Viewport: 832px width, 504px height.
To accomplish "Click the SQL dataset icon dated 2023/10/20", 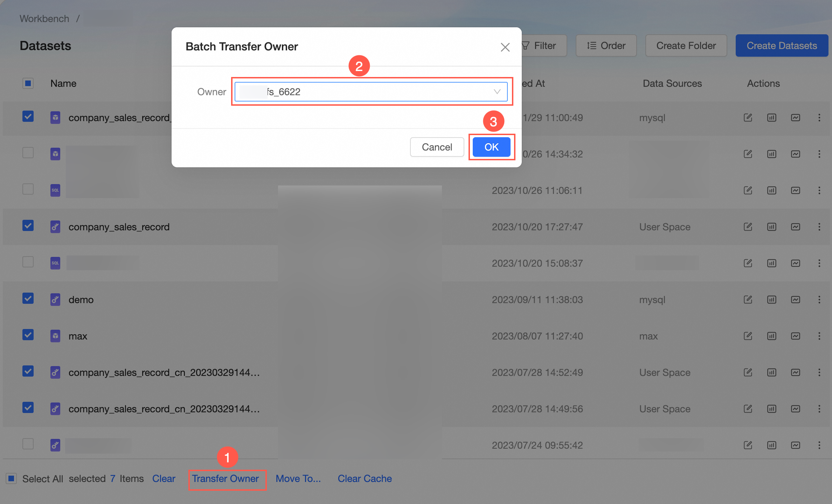I will (x=55, y=263).
